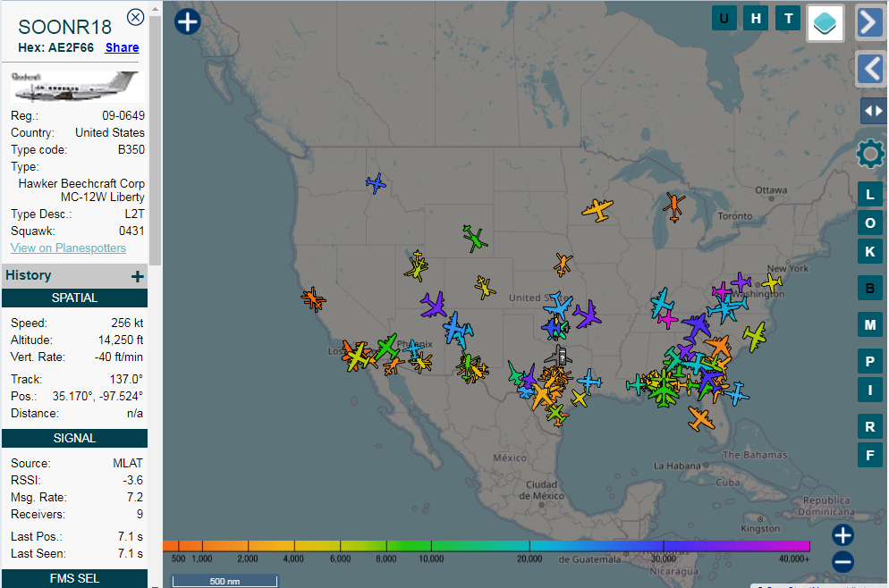Toggle the R button on the map
The image size is (889, 588).
coord(870,426)
